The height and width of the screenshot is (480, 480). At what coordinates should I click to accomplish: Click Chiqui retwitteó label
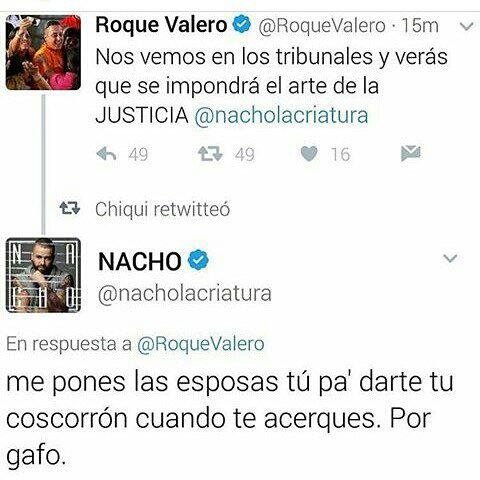point(163,209)
